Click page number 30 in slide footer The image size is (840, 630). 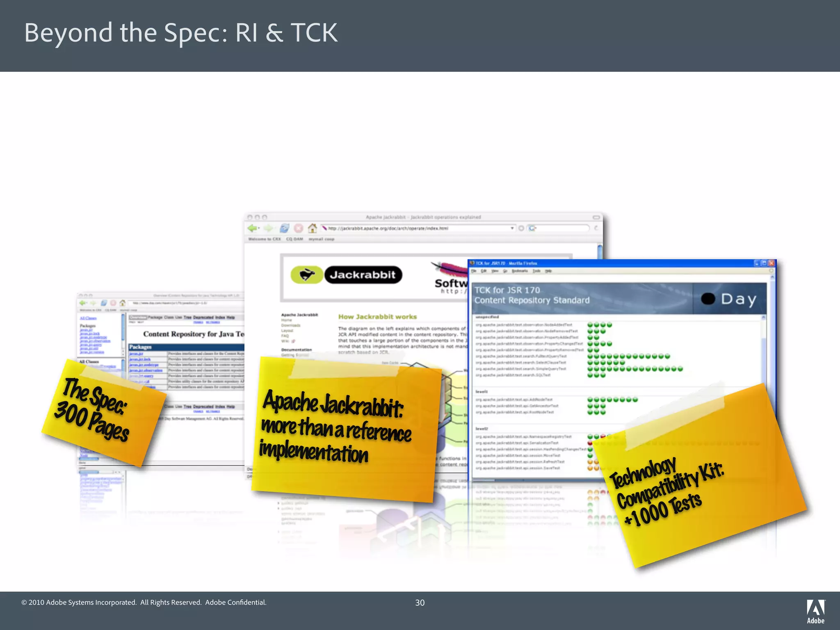coord(420,603)
